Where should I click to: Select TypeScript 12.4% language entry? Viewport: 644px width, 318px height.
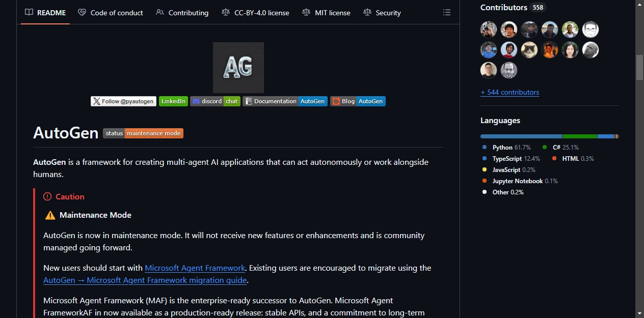[x=511, y=159]
